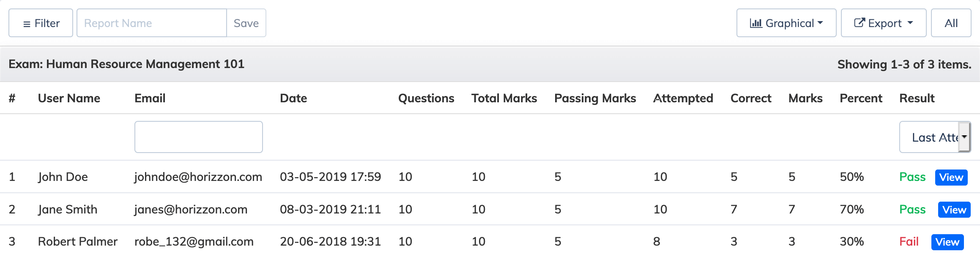Sort by Passing Marks column header
Viewport: 980px width, 268px height.
click(x=595, y=98)
